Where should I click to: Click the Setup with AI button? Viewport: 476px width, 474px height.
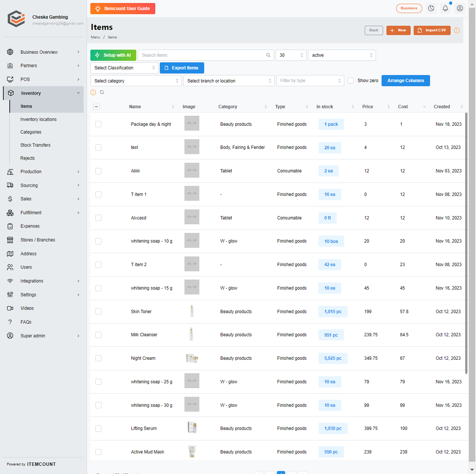click(x=113, y=55)
